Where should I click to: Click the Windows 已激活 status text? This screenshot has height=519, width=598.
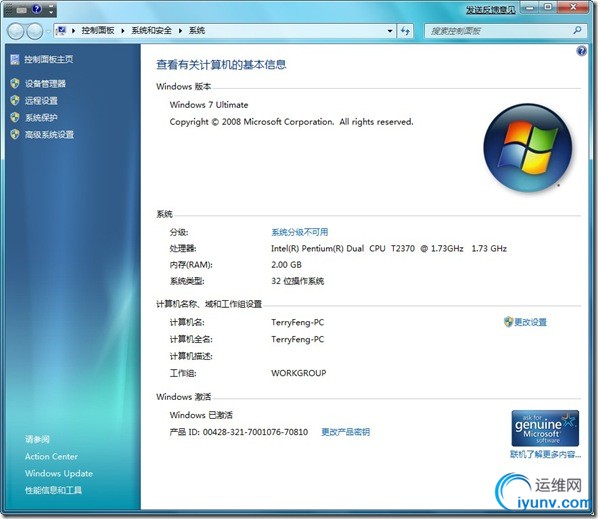pos(201,415)
